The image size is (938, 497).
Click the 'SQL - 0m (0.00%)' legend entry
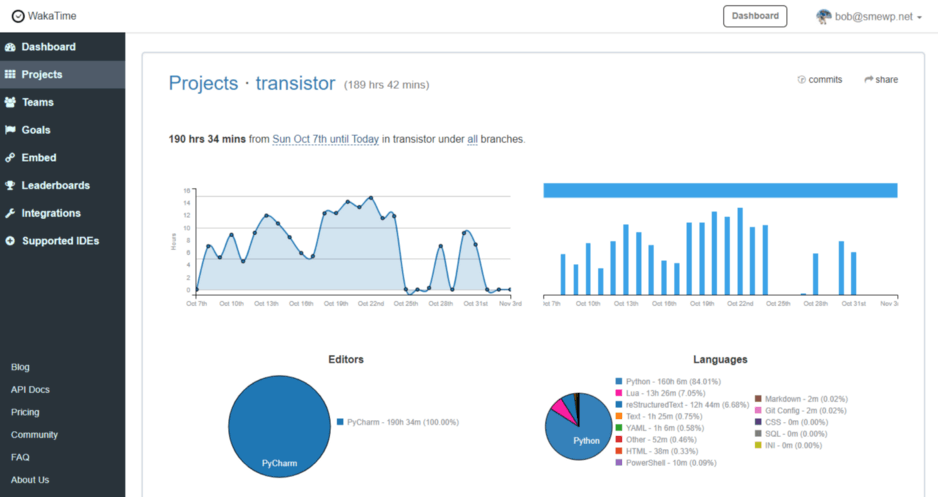[x=791, y=434]
